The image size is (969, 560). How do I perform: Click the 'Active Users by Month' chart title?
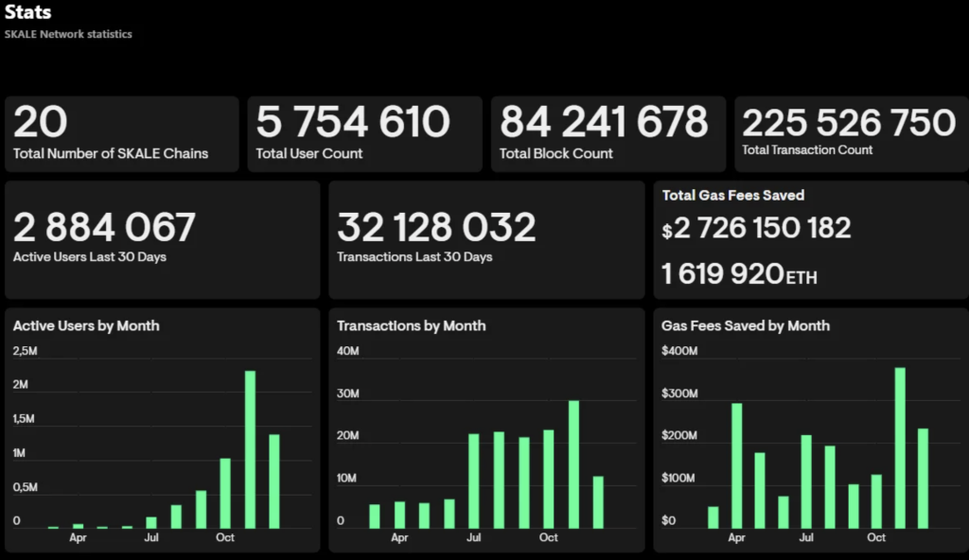click(86, 325)
